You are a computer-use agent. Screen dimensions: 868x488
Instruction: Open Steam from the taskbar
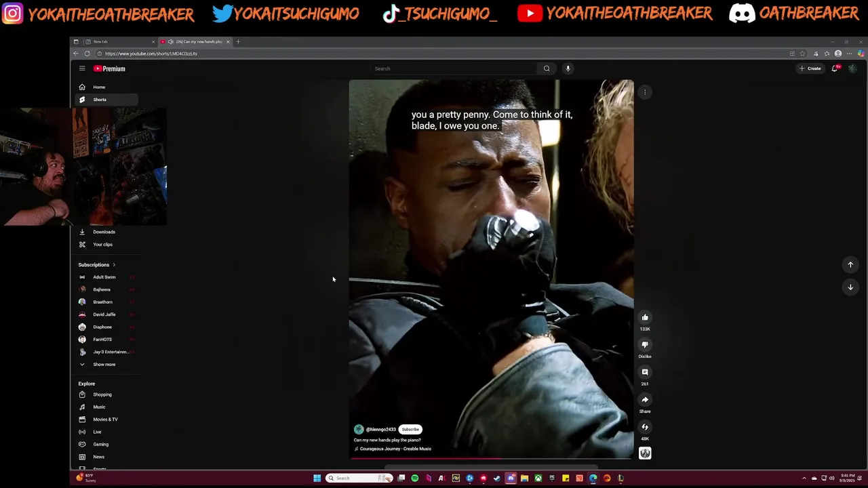point(497,478)
